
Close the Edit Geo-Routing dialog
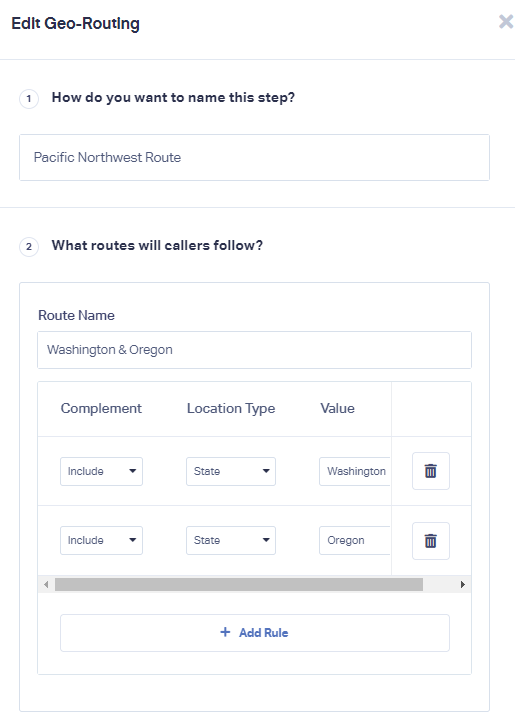pyautogui.click(x=506, y=22)
